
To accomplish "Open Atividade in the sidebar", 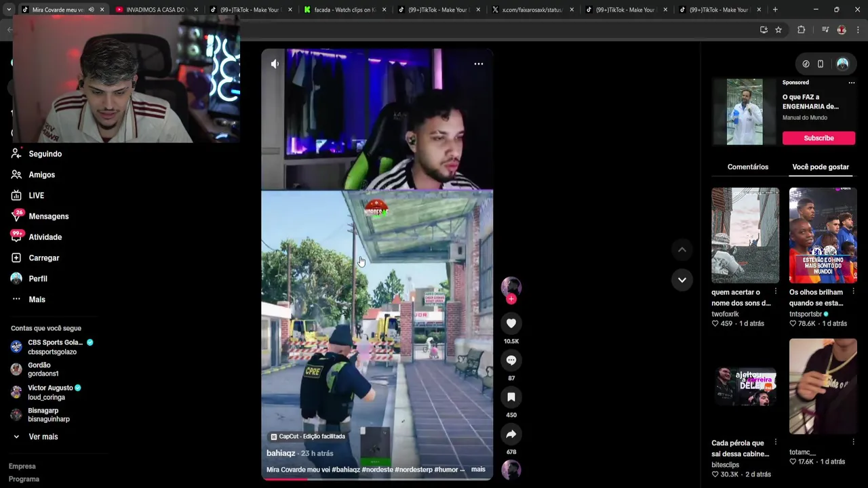I will tap(45, 237).
